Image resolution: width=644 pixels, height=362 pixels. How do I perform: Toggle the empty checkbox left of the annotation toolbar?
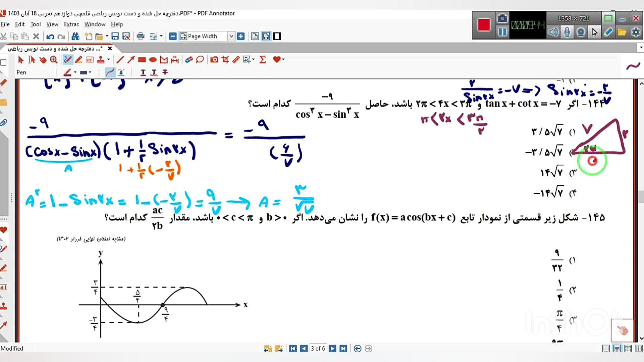[x=4, y=62]
